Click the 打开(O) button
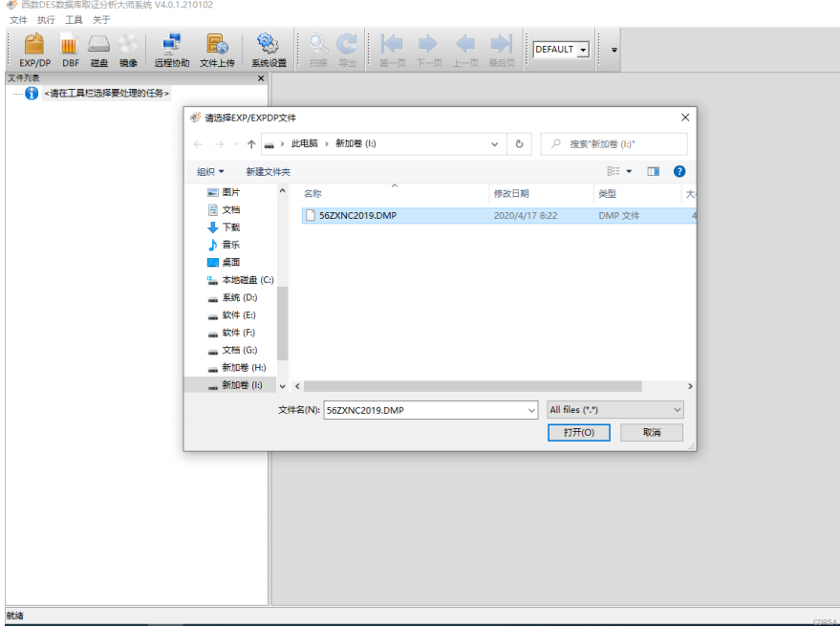The image size is (840, 627). pyautogui.click(x=579, y=433)
